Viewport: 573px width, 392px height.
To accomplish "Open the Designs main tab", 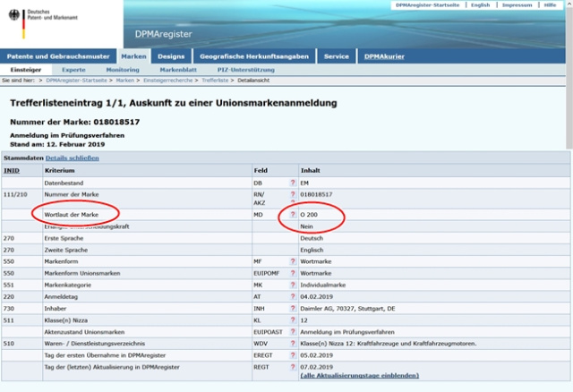I will pyautogui.click(x=170, y=55).
